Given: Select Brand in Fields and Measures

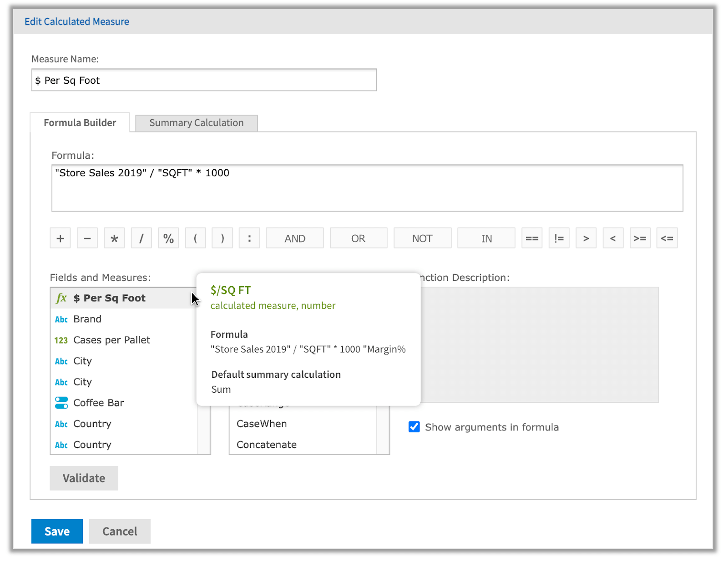Looking at the screenshot, I should [x=124, y=319].
